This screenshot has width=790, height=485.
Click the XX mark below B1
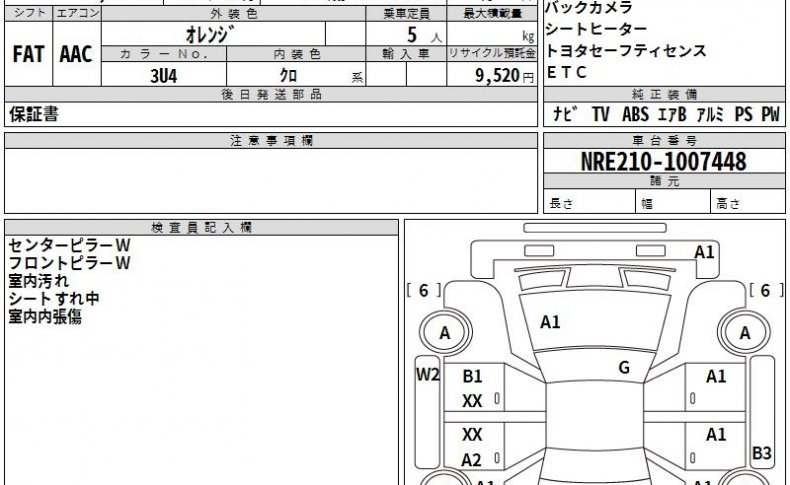click(x=472, y=401)
